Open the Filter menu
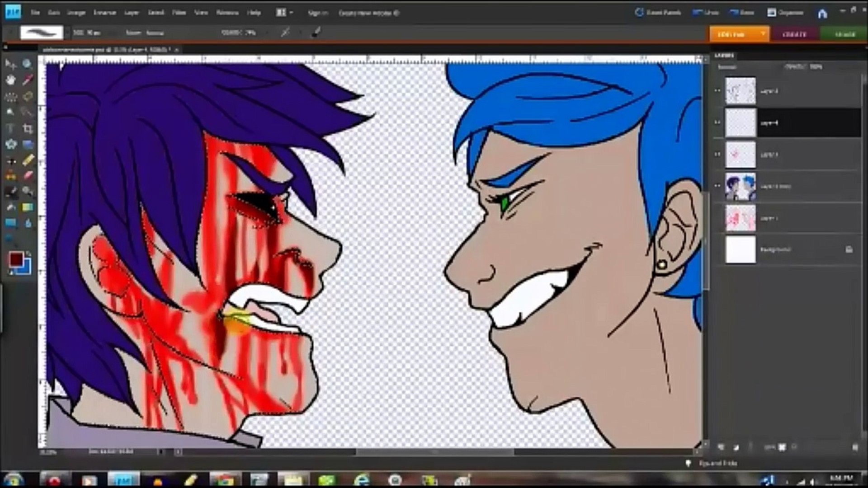The image size is (868, 488). [179, 13]
